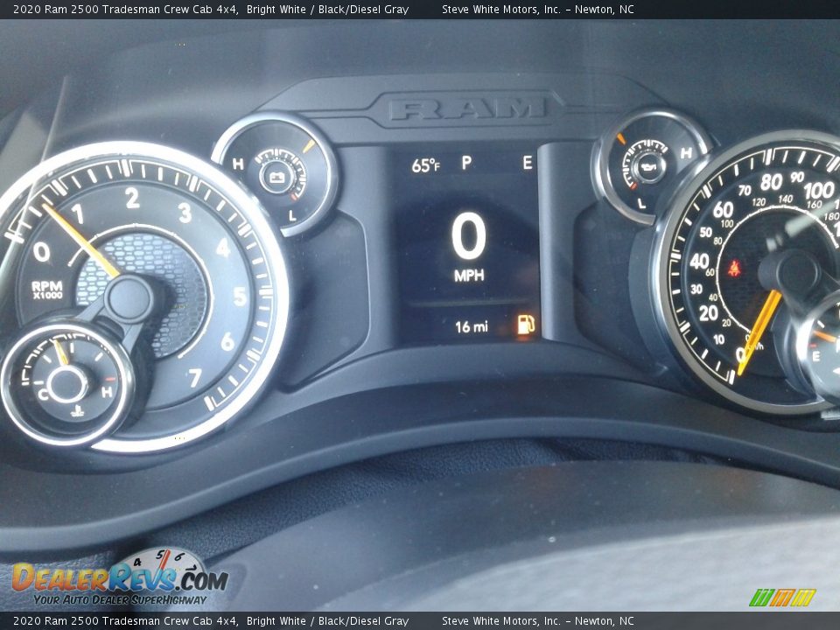The image size is (840, 630).
Task: Select the 65°F outside temperature reading
Action: coord(425,164)
